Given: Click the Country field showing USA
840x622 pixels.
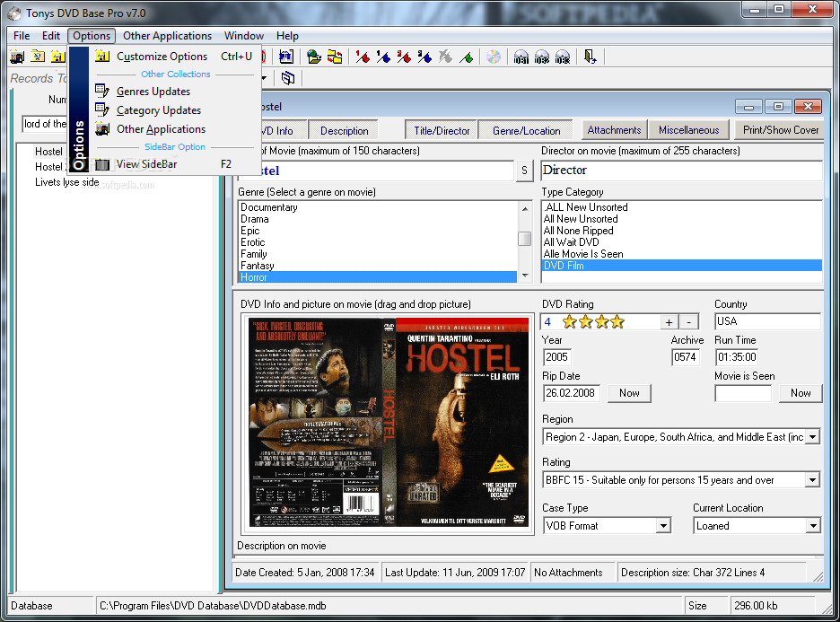Looking at the screenshot, I should click(x=767, y=321).
